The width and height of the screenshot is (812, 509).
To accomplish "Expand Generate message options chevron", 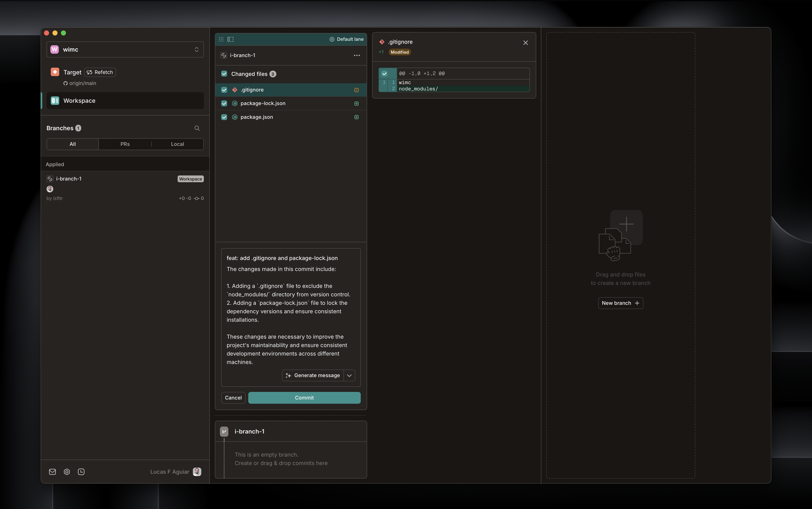I will 349,375.
